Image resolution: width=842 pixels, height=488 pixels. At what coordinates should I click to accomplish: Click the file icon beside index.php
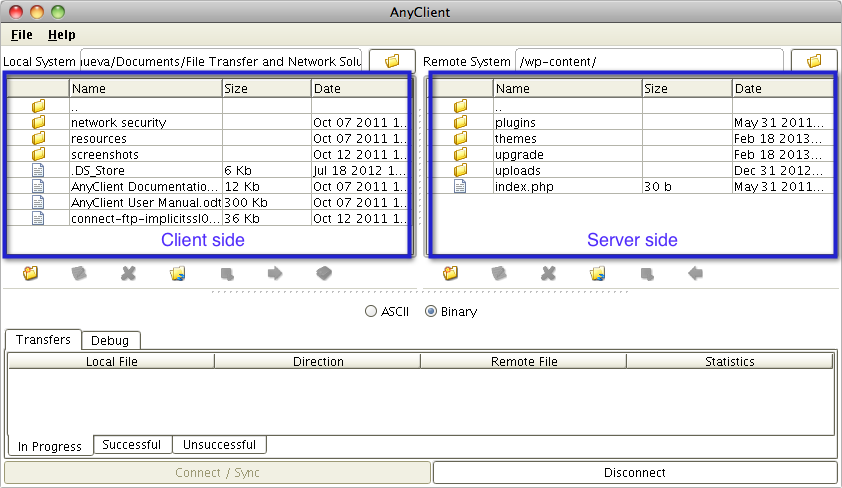click(460, 186)
